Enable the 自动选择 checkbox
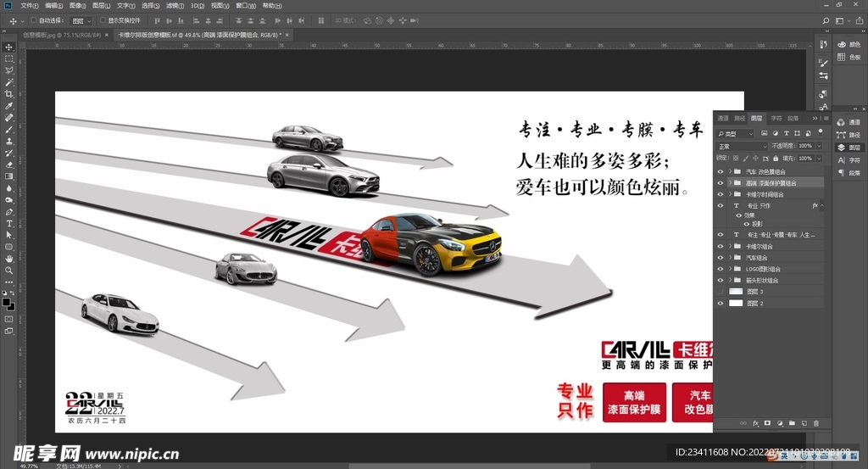The height and width of the screenshot is (469, 868). [34, 20]
